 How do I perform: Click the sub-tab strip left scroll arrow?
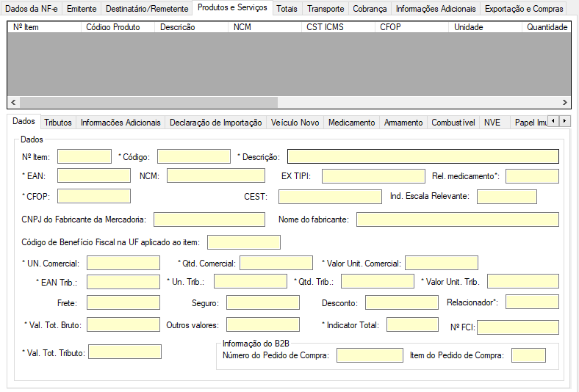tap(553, 121)
